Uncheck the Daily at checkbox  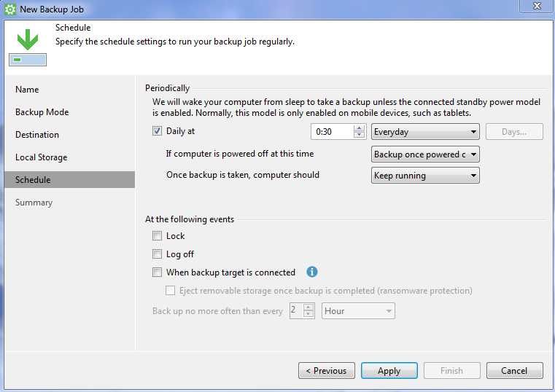tap(157, 131)
